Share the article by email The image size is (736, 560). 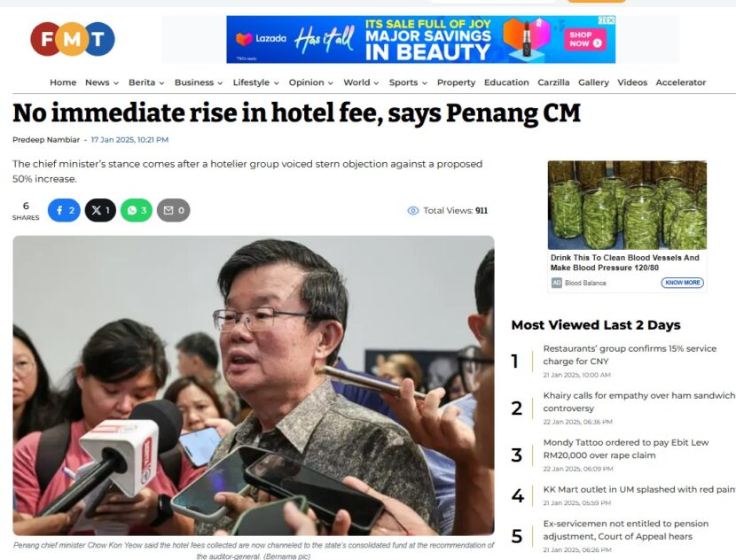pyautogui.click(x=173, y=210)
